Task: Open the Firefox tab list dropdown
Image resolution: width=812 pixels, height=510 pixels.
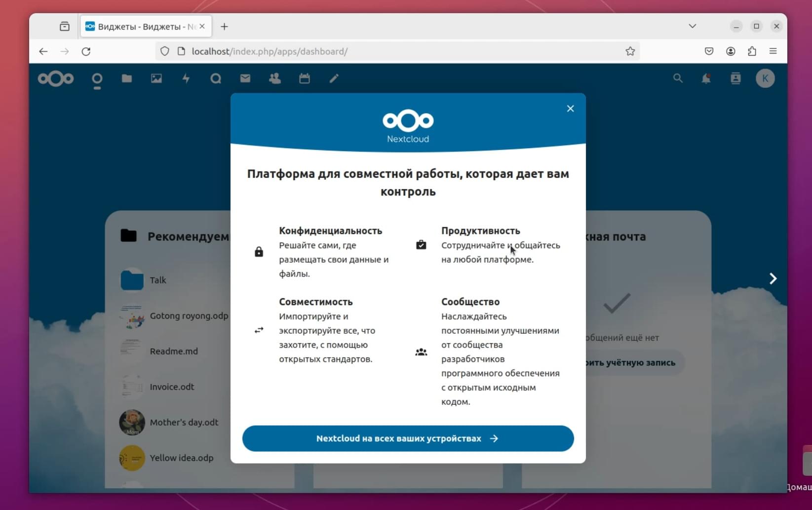Action: click(x=693, y=26)
